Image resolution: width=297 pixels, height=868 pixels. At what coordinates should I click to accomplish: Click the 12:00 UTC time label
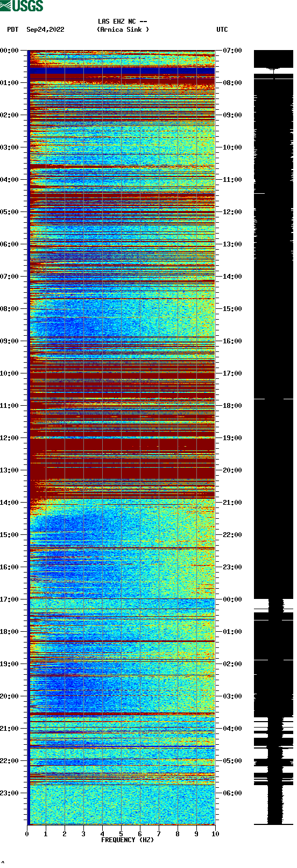click(232, 212)
